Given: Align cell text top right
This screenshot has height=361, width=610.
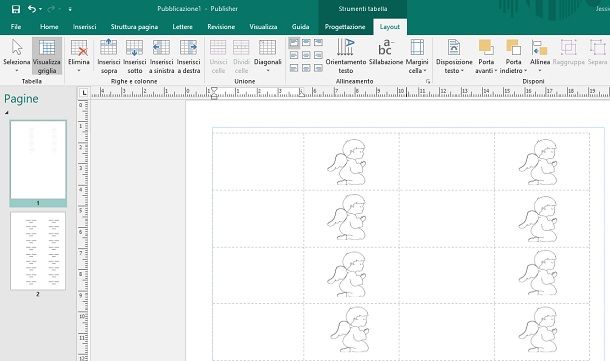Looking at the screenshot, I should click(318, 42).
